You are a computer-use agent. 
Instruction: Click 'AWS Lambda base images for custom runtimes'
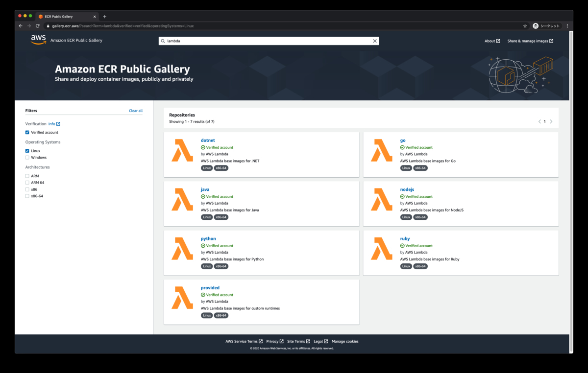tap(240, 308)
